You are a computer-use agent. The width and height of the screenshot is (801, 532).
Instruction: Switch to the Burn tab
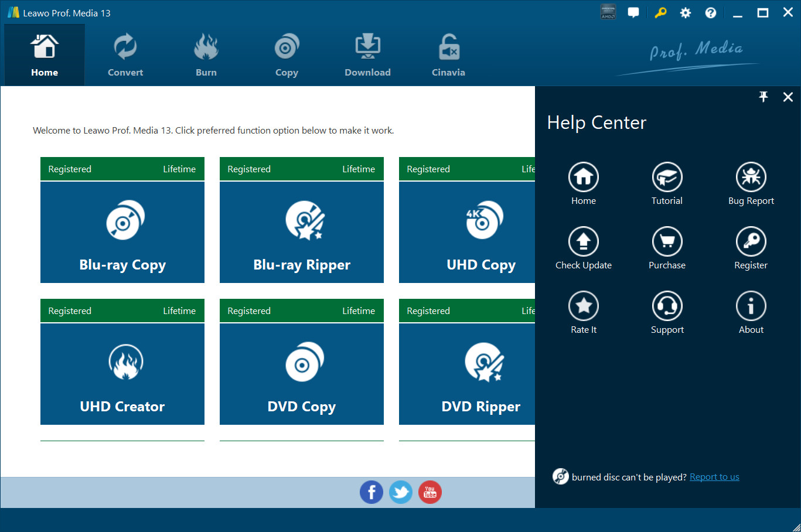tap(206, 56)
